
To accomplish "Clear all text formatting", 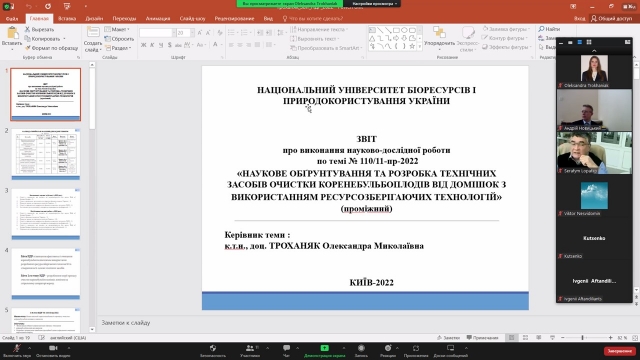I will coord(220,33).
